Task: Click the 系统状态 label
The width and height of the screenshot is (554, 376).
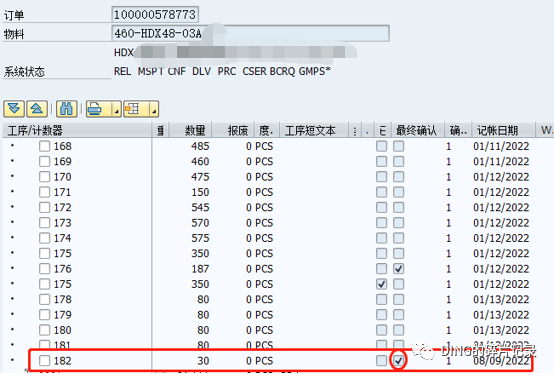Action: (x=24, y=72)
